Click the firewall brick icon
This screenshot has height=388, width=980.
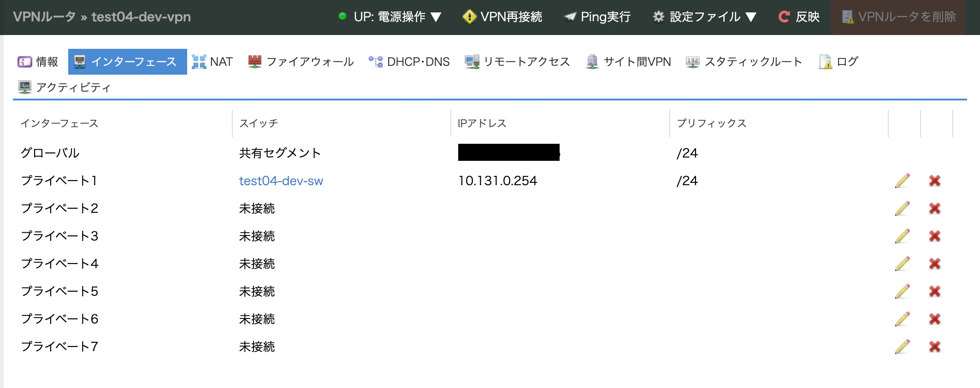pyautogui.click(x=254, y=61)
